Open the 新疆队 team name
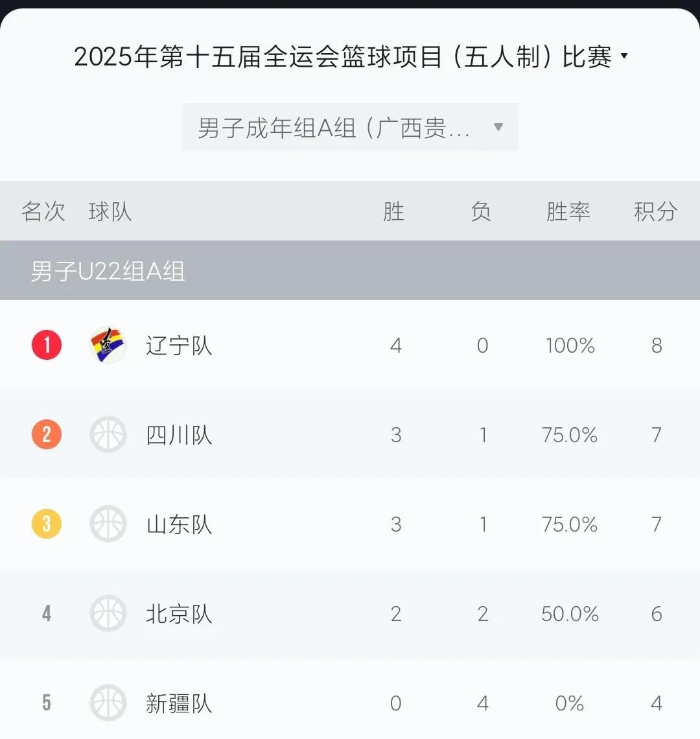This screenshot has height=739, width=700. [179, 703]
